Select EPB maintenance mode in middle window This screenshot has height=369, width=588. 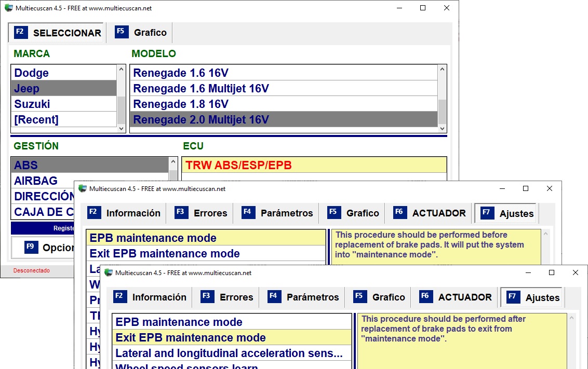click(x=206, y=238)
